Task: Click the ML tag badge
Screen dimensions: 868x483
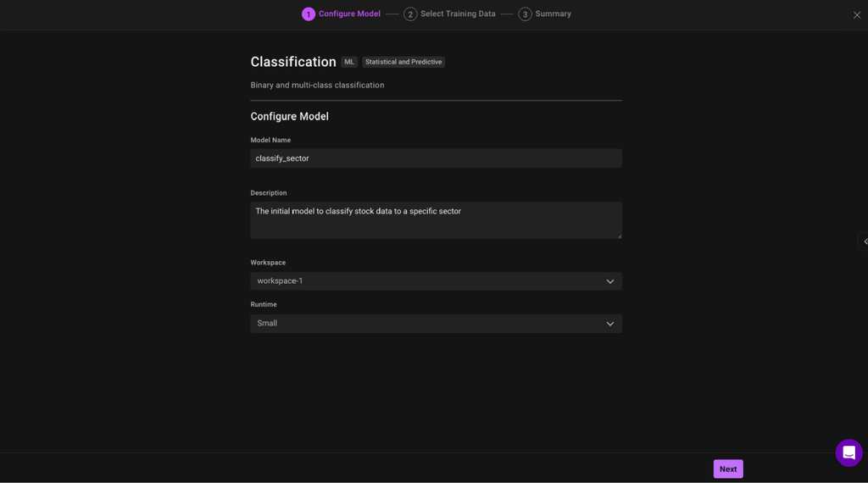Action: [x=349, y=62]
